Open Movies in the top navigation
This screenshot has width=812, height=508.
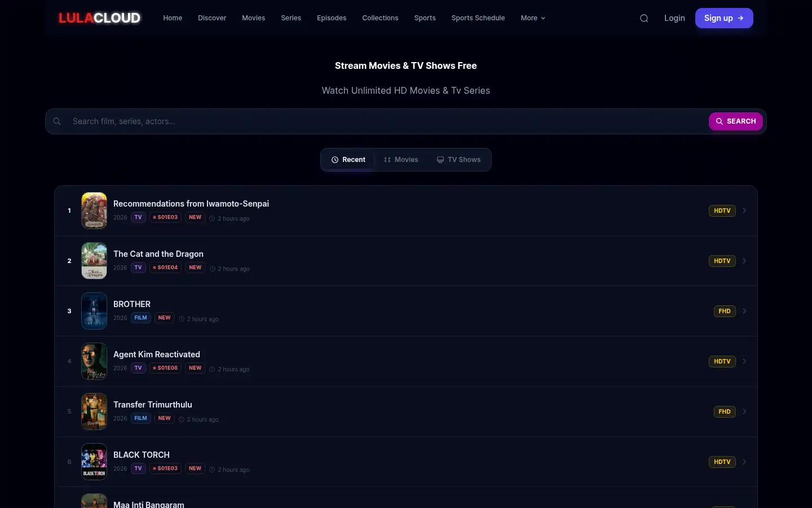[253, 18]
